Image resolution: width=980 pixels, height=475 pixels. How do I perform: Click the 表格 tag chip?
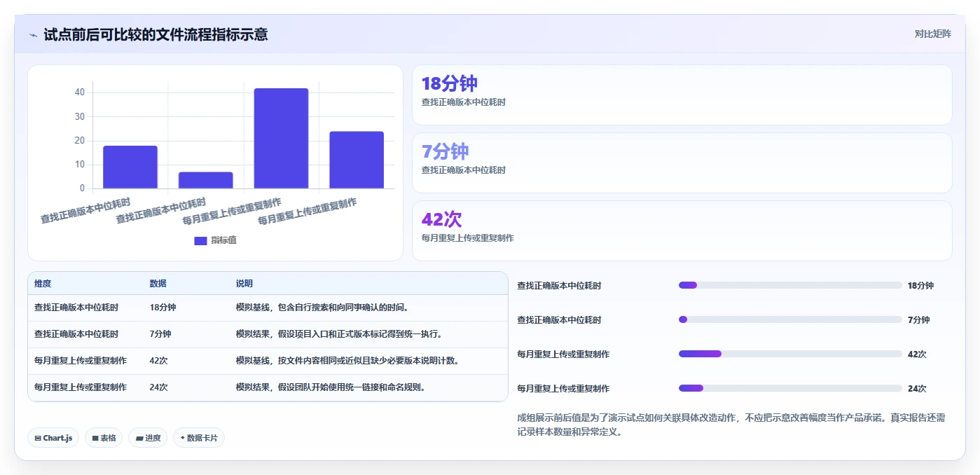[104, 438]
